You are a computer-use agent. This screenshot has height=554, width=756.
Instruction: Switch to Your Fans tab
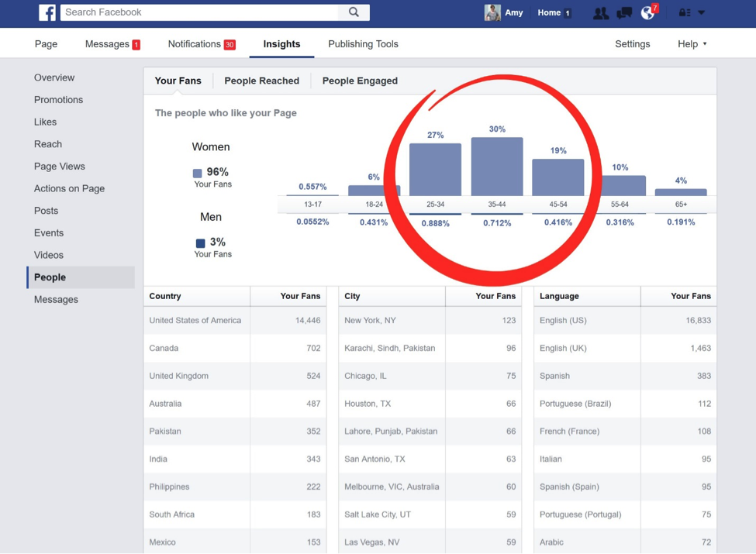[178, 81]
